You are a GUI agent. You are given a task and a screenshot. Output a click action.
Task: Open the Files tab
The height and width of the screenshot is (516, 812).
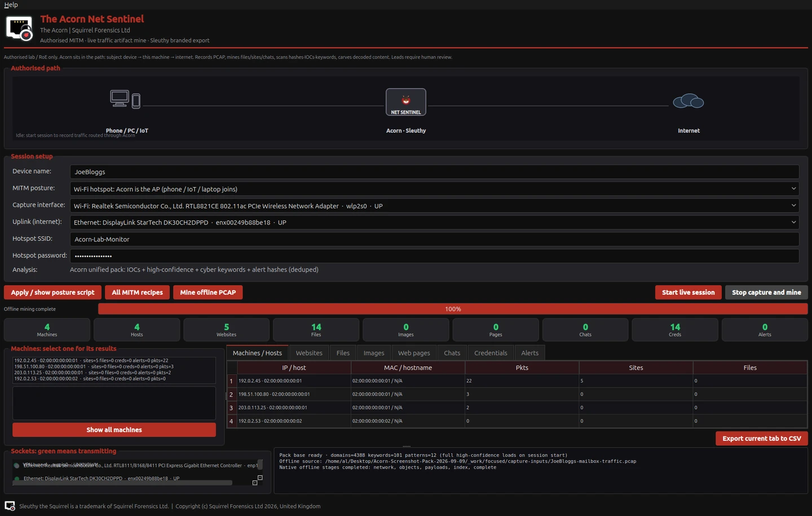[343, 353]
